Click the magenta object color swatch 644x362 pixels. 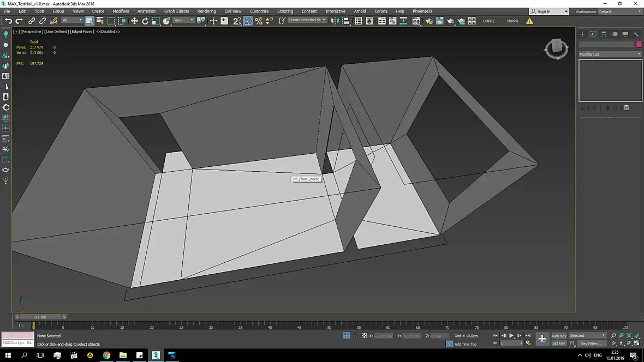[x=639, y=44]
